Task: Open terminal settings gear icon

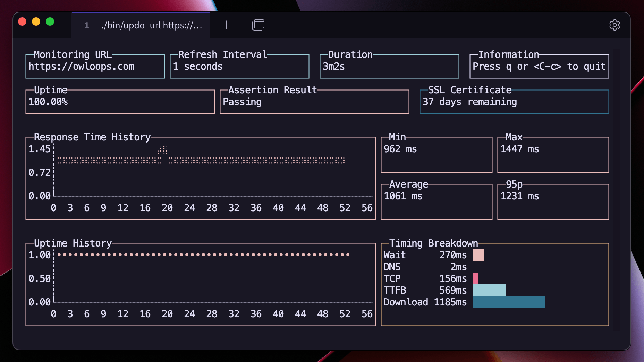Action: pos(615,25)
